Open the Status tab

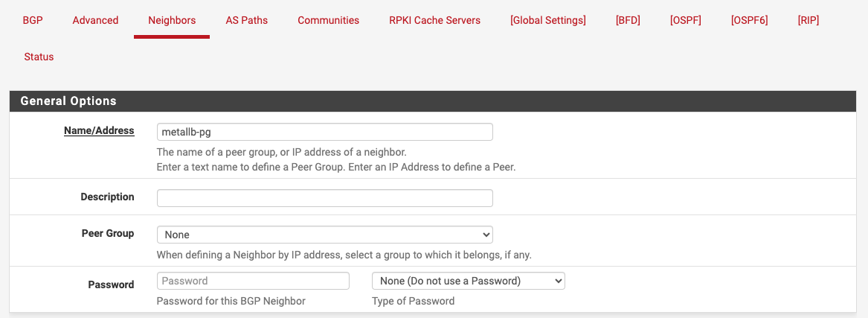pos(39,57)
